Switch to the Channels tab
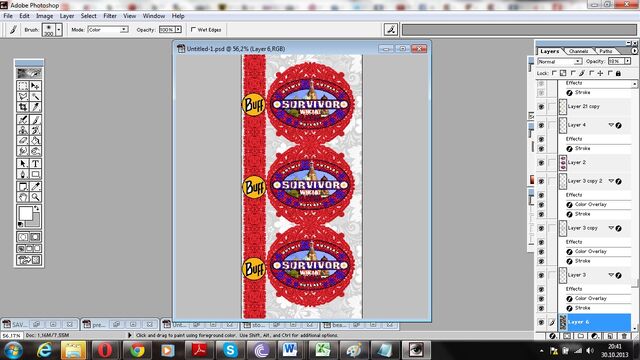 point(578,51)
